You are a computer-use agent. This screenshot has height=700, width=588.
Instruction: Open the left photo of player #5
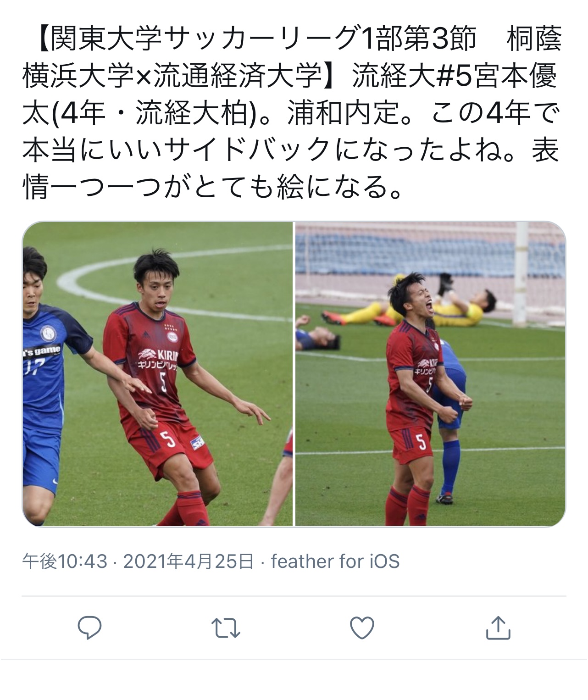157,374
